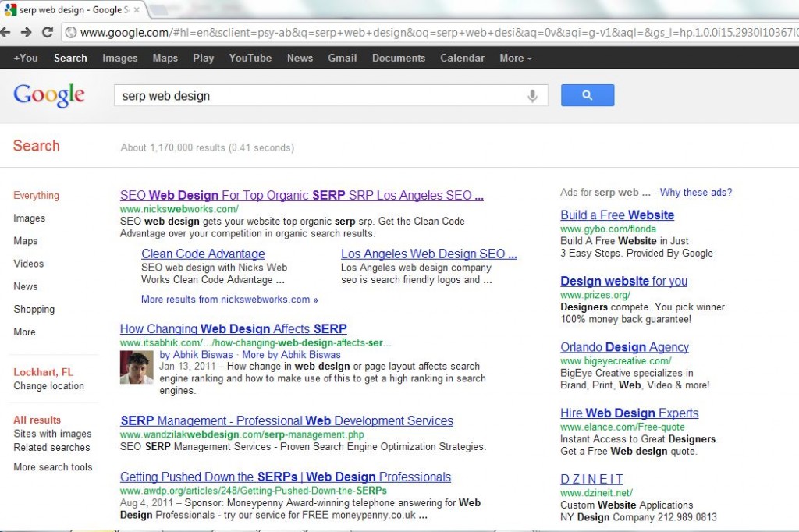Open Clean Code Advantage sitelink
Viewport: 799px width, 532px height.
pyautogui.click(x=203, y=254)
